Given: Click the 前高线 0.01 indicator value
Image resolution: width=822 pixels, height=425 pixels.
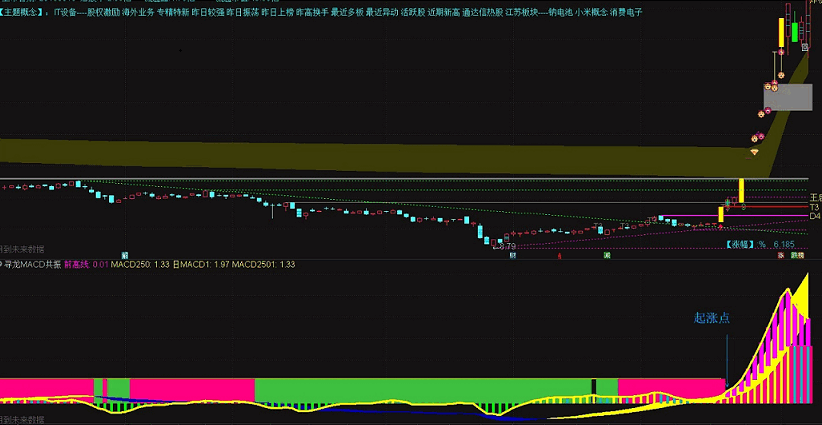Looking at the screenshot, I should click(x=86, y=265).
